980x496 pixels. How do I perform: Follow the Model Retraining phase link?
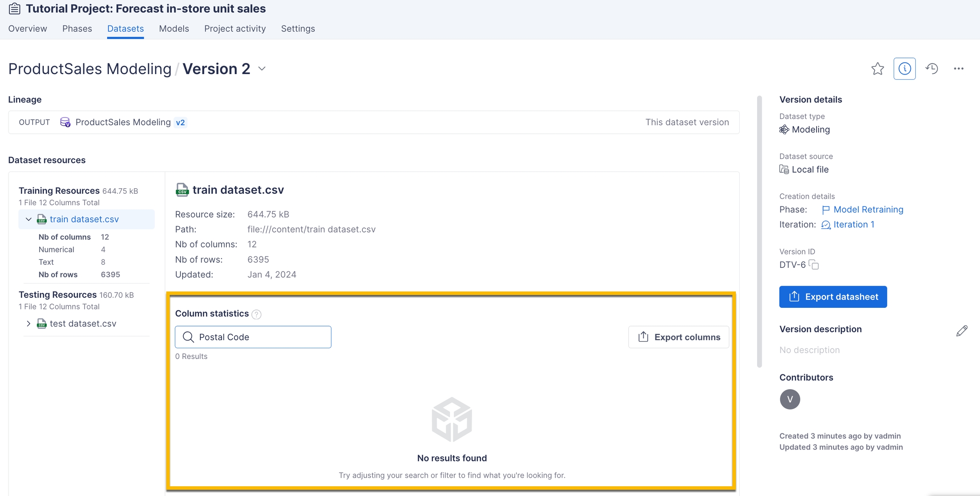(868, 209)
